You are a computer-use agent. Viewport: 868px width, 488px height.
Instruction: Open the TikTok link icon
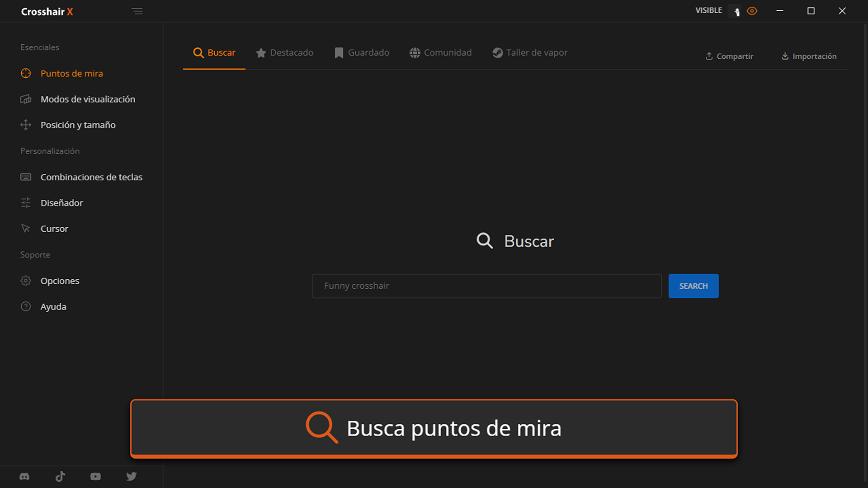(x=60, y=477)
